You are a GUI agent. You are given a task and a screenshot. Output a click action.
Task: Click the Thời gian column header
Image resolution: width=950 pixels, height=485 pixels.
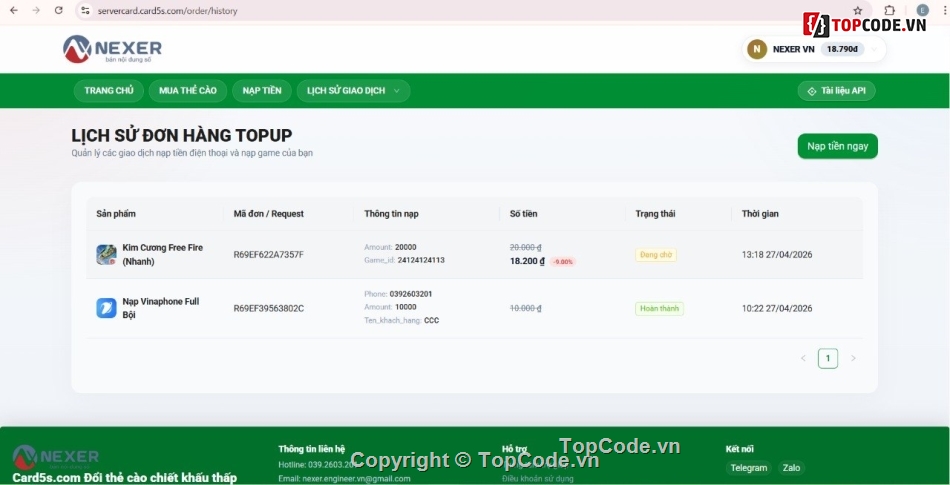tap(760, 214)
